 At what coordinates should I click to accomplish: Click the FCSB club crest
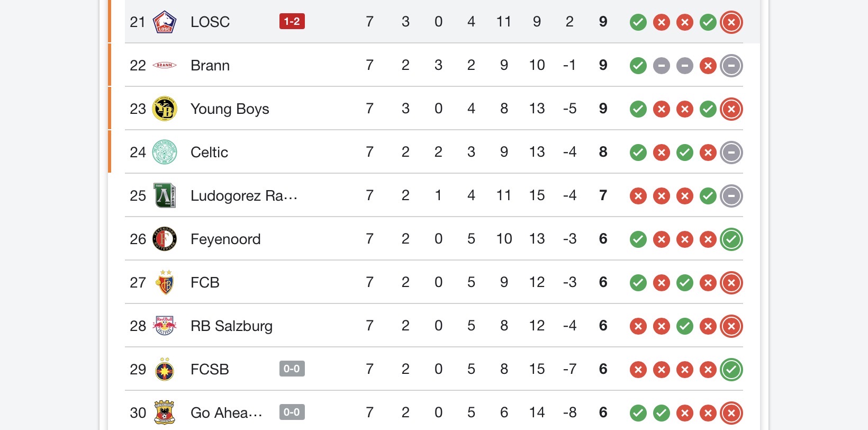point(164,370)
